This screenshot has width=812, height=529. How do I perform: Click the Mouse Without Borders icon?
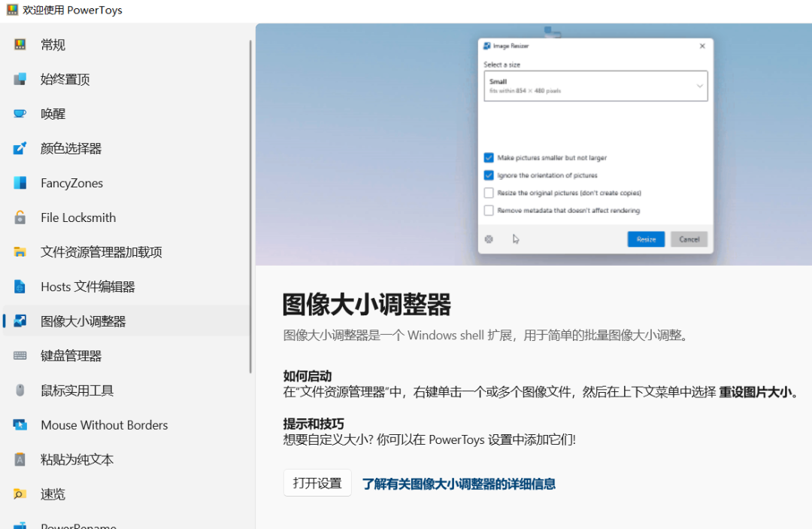coord(20,425)
